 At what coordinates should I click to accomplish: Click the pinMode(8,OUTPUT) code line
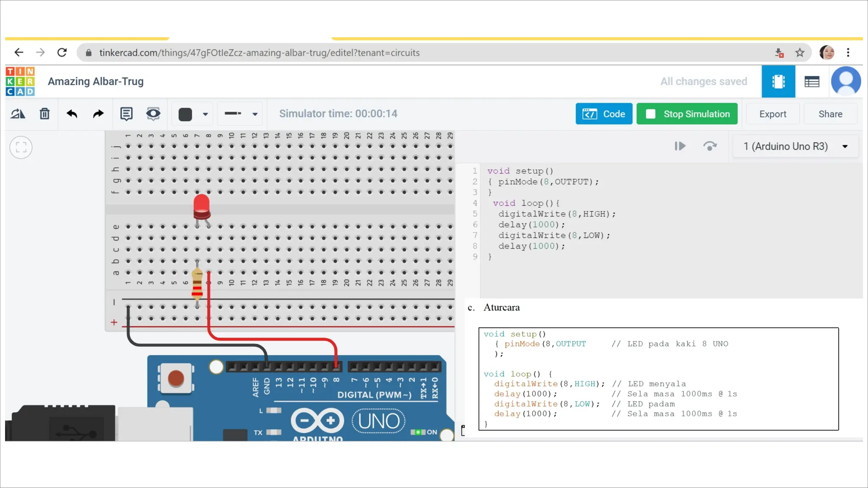coord(548,182)
